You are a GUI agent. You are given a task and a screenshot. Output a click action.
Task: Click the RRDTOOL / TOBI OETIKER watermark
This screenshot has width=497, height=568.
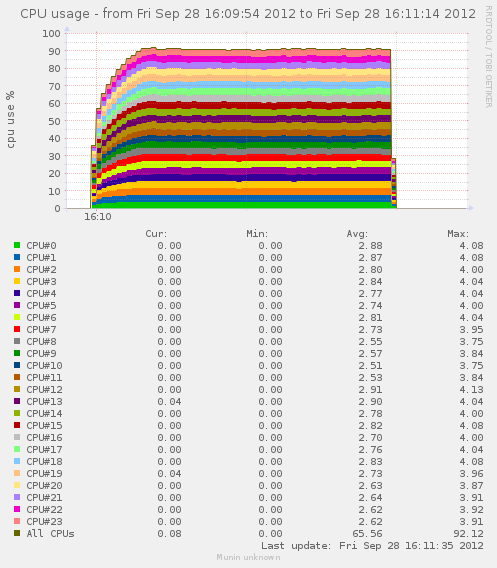[489, 57]
